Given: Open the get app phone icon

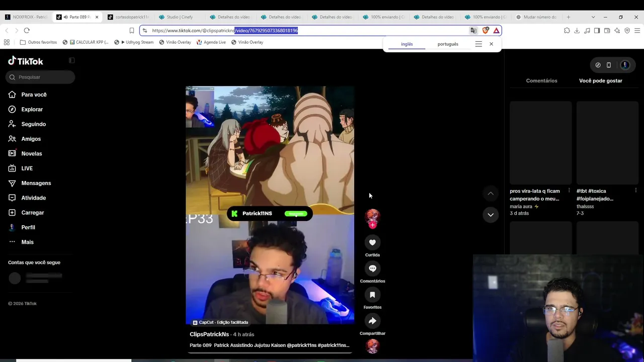Looking at the screenshot, I should pos(609,65).
